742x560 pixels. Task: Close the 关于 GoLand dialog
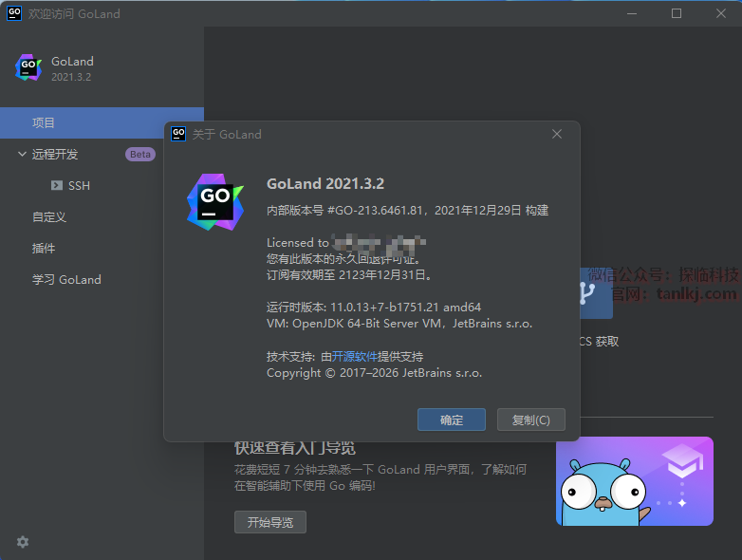pyautogui.click(x=557, y=135)
